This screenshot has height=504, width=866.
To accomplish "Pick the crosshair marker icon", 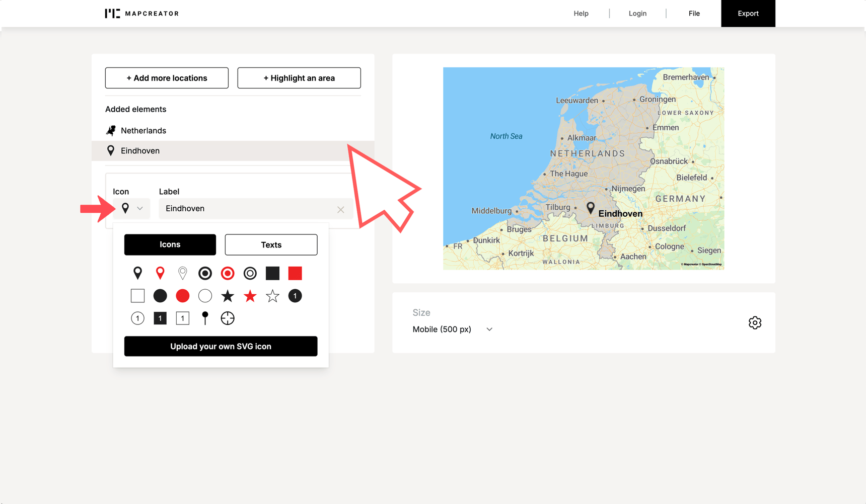I will click(228, 318).
